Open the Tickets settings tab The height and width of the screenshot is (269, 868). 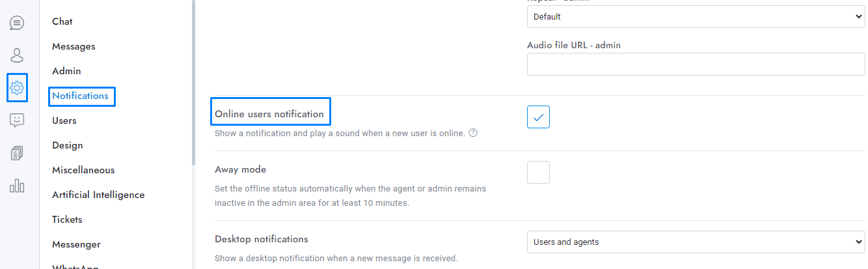[67, 219]
